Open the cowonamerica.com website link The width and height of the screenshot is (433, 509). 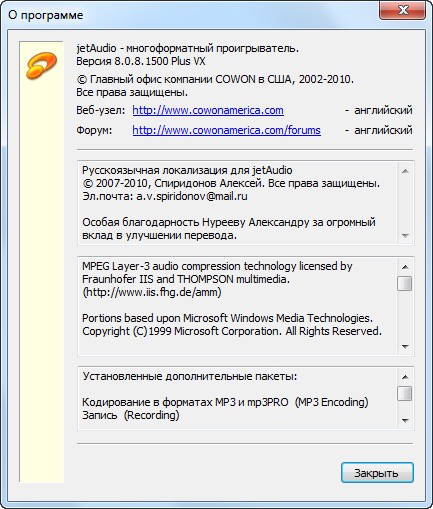point(208,110)
